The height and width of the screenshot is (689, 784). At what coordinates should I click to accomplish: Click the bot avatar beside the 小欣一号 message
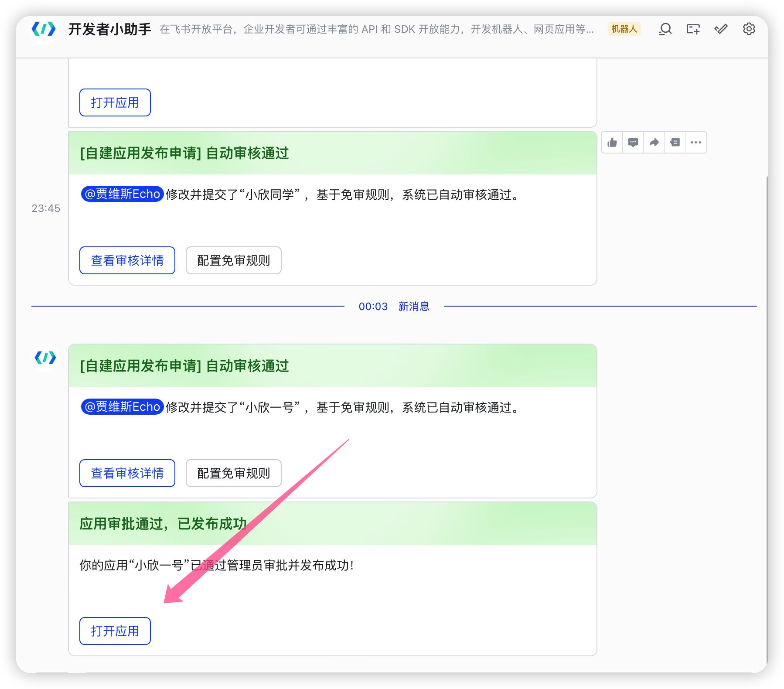pyautogui.click(x=45, y=358)
